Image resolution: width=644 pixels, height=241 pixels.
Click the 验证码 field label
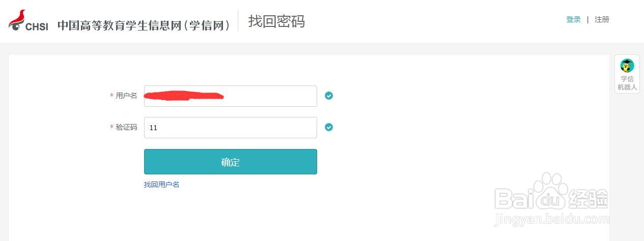[126, 128]
